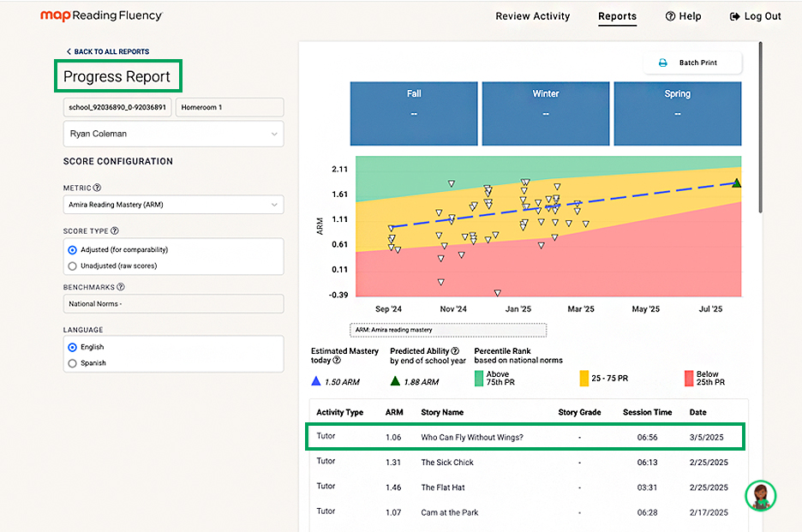
Task: Click the Date column header
Action: (698, 412)
